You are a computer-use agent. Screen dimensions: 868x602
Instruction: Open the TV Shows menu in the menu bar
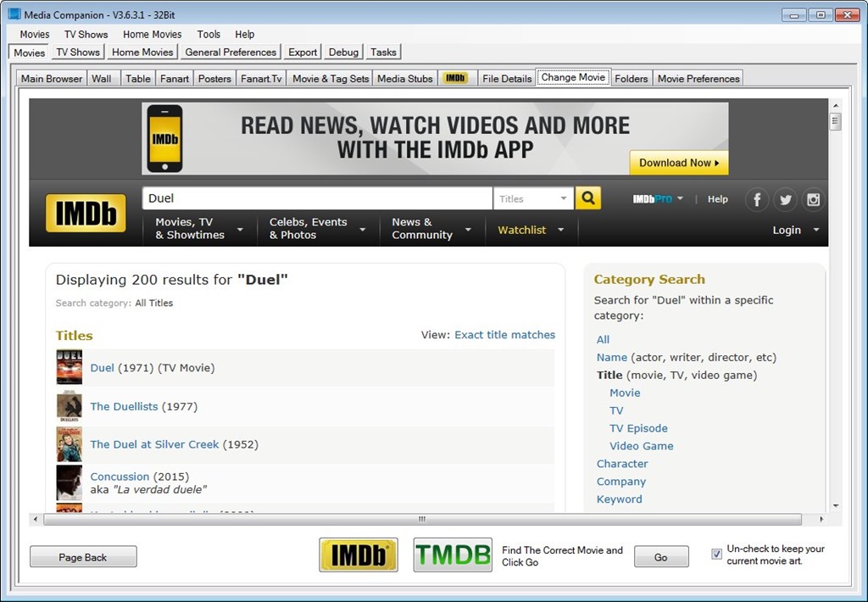(86, 34)
